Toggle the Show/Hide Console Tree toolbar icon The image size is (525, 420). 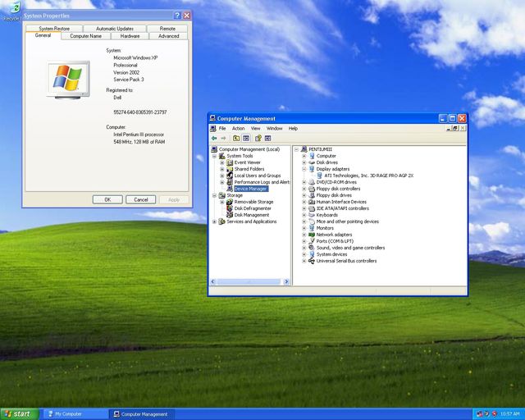pyautogui.click(x=246, y=139)
